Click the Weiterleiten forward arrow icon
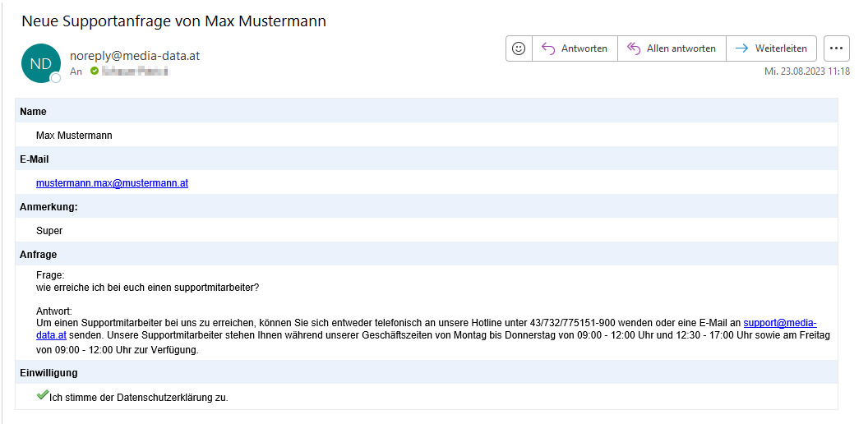868x424 pixels. pyautogui.click(x=741, y=48)
